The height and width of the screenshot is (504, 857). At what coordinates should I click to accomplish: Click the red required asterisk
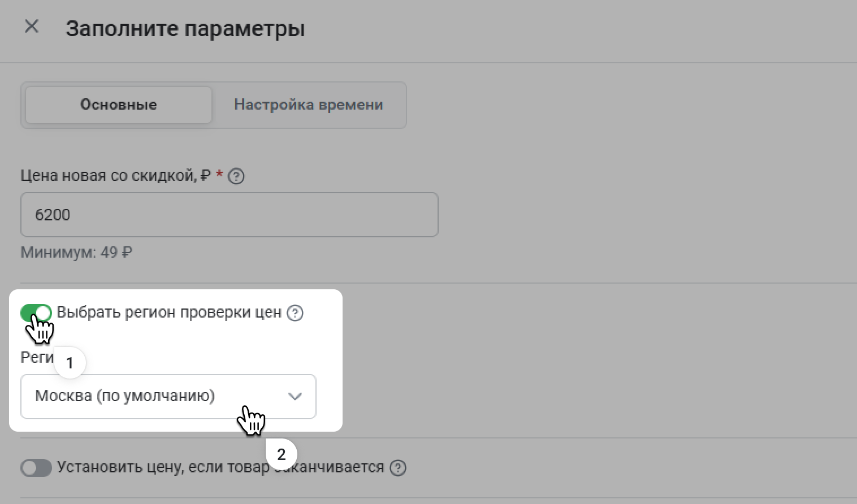tap(219, 175)
